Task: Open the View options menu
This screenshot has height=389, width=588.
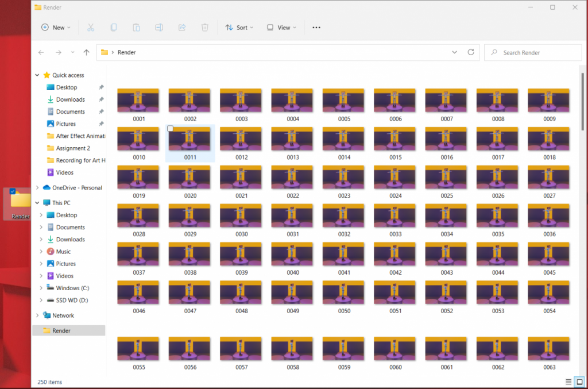Action: coord(281,28)
